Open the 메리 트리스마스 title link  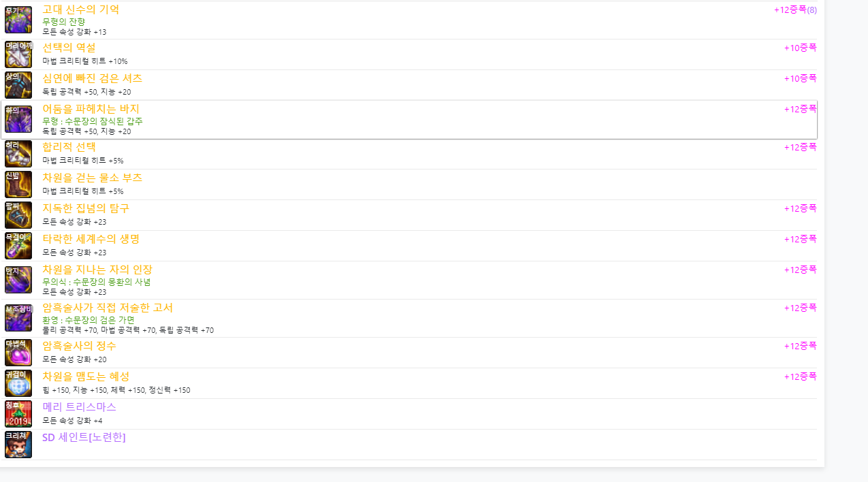pos(79,407)
